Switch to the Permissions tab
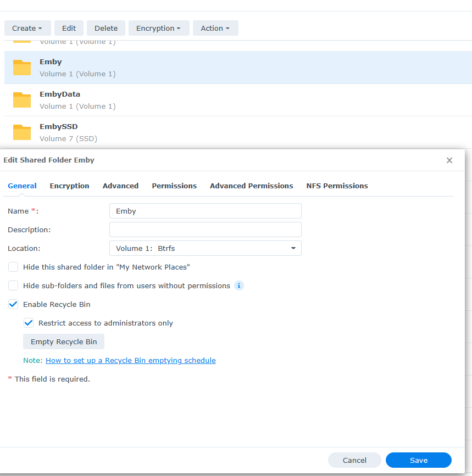This screenshot has width=472, height=476. 174,186
